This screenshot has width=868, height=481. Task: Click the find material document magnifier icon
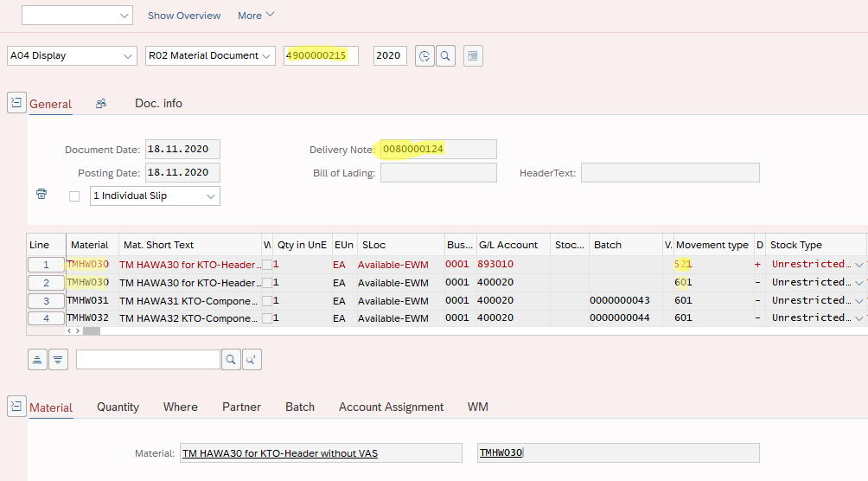coord(445,56)
